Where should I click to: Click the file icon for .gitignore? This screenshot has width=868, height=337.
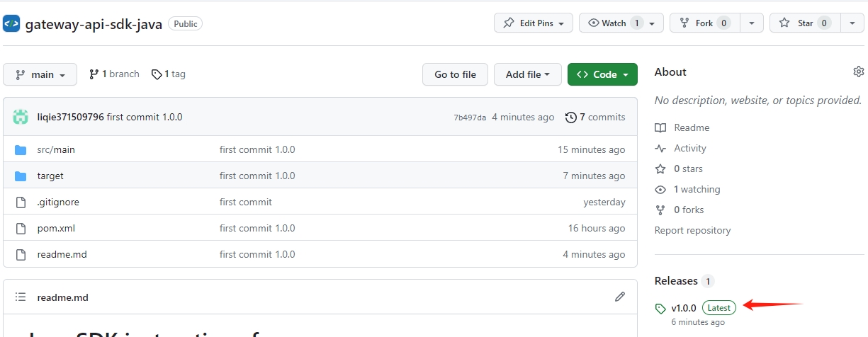(21, 202)
